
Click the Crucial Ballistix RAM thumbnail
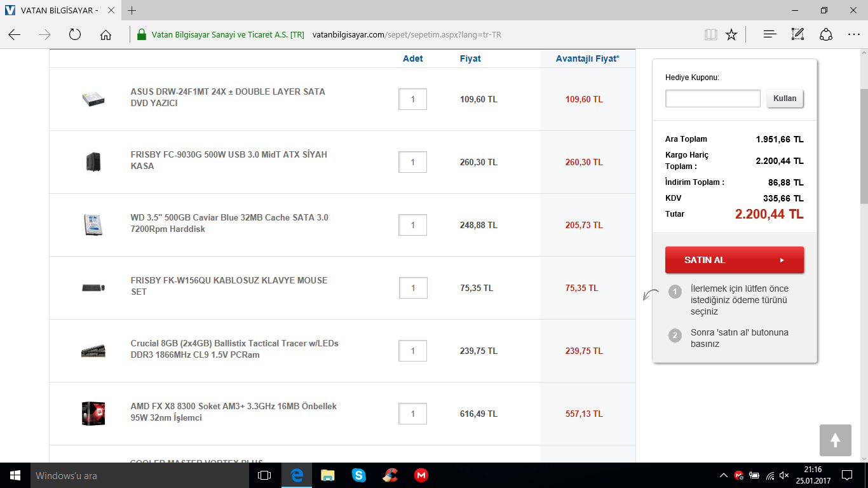93,351
